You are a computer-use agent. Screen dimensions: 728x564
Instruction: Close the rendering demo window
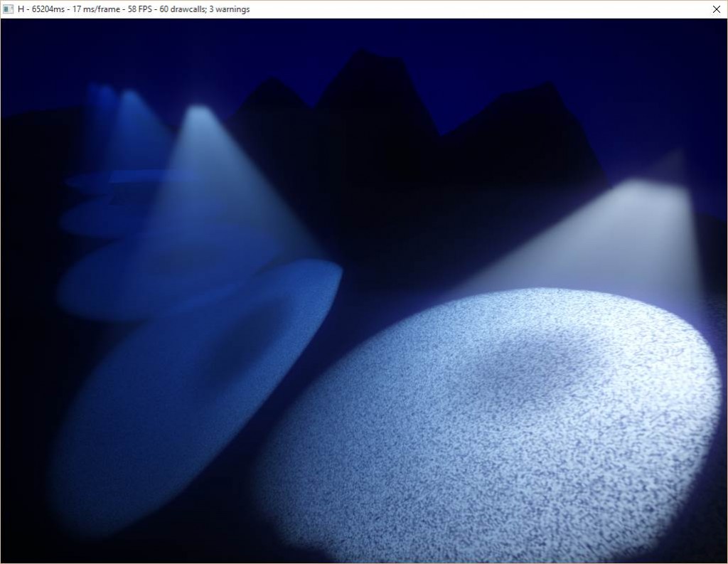[x=717, y=9]
